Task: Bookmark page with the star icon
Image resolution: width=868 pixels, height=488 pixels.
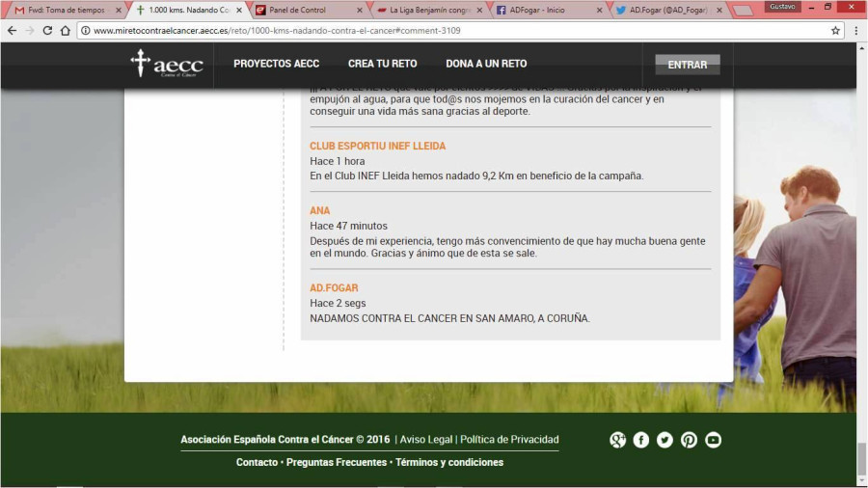Action: click(835, 30)
